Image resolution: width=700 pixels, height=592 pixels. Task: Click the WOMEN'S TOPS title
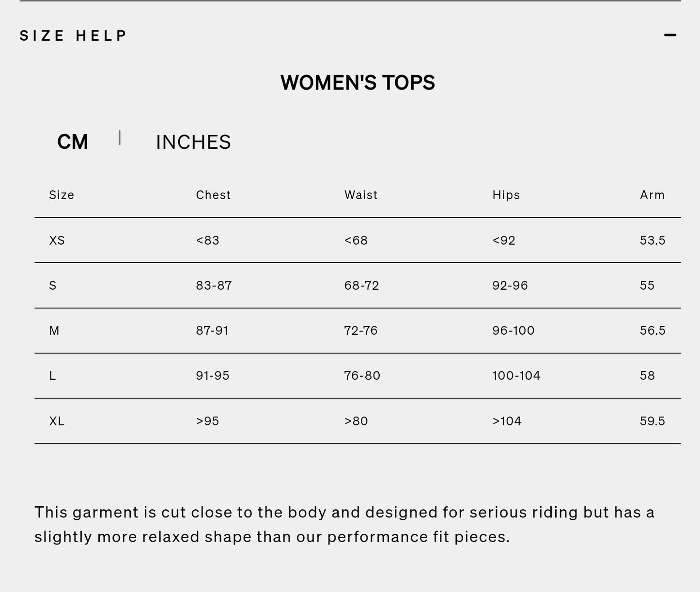[x=358, y=82]
